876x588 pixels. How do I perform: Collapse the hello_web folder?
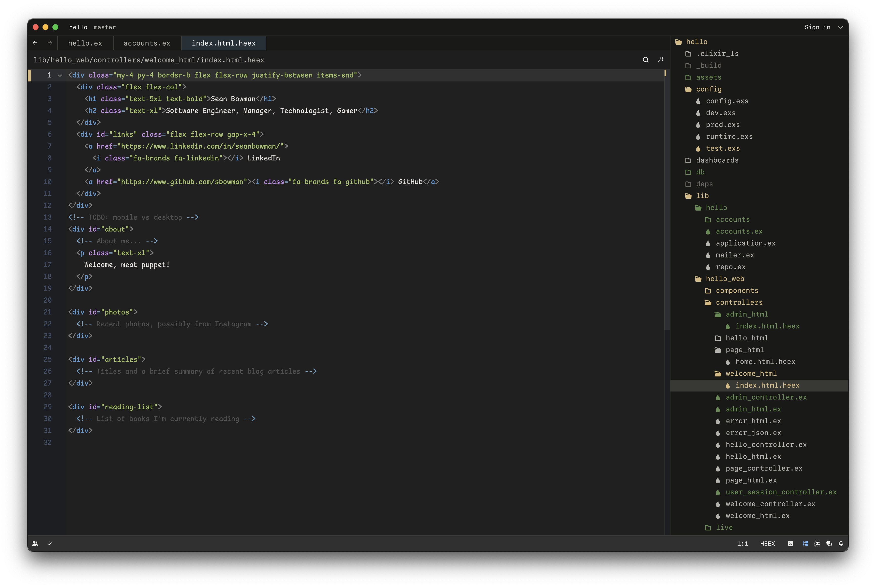point(759,279)
